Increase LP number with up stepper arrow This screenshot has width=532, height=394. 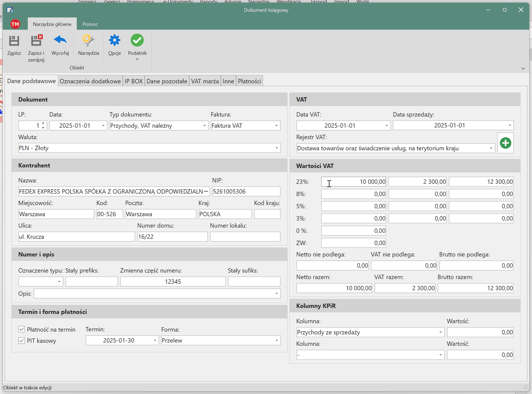click(x=43, y=123)
